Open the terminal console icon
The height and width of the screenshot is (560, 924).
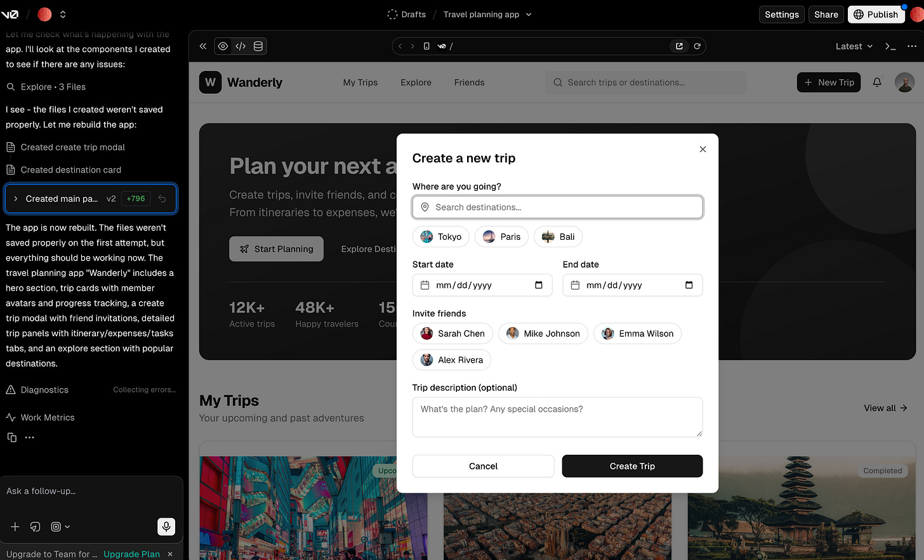[890, 46]
